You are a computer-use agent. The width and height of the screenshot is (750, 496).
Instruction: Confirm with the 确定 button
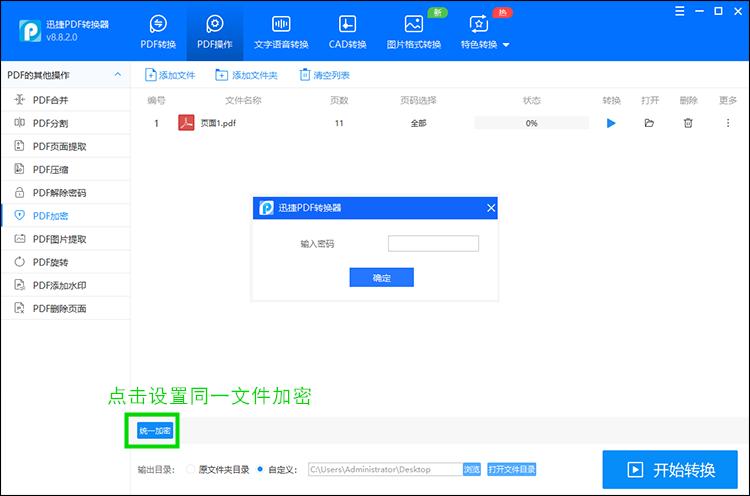point(382,277)
